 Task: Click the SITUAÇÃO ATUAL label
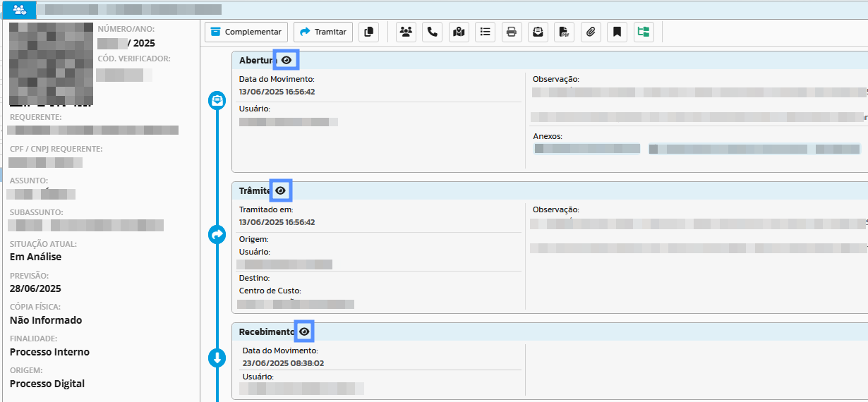click(44, 244)
